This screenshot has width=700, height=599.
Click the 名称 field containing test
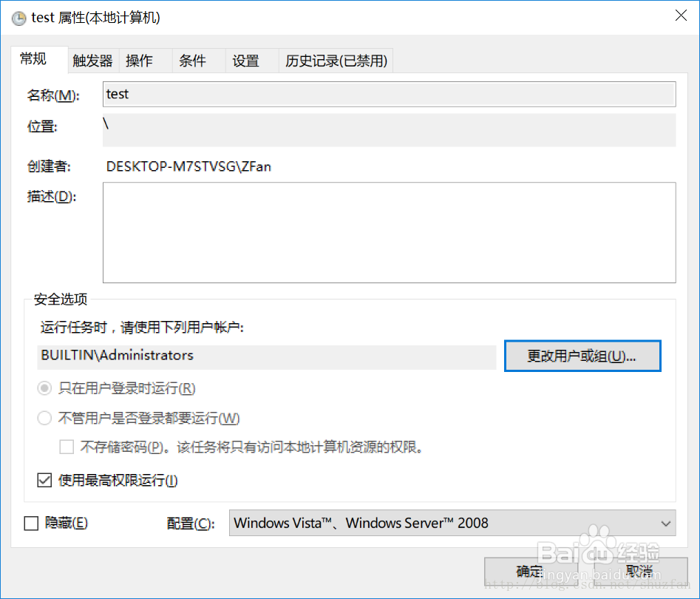[390, 94]
